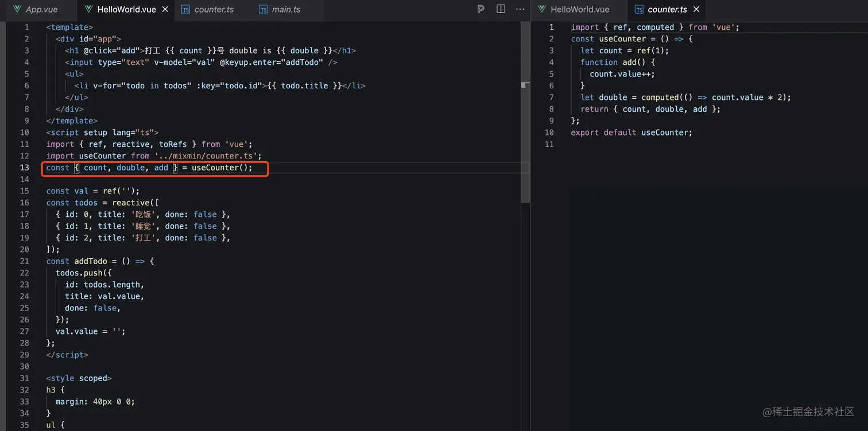Click "title: val.value," on line 24

coord(104,296)
